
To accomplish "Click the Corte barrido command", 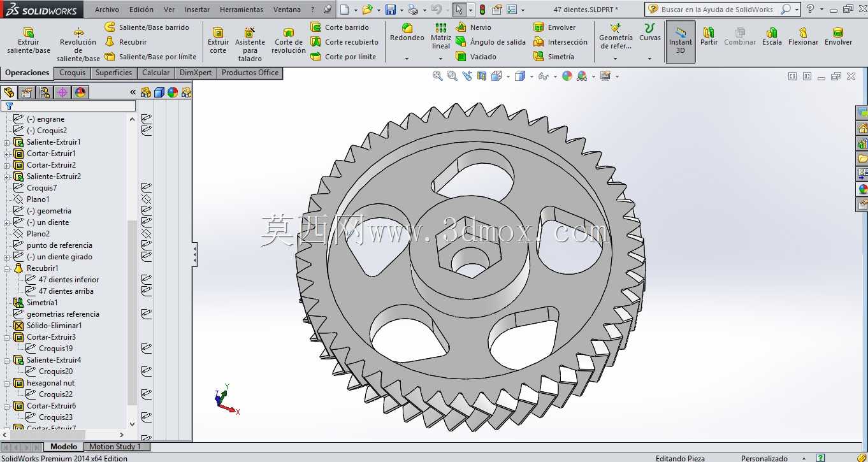I will coord(340,27).
